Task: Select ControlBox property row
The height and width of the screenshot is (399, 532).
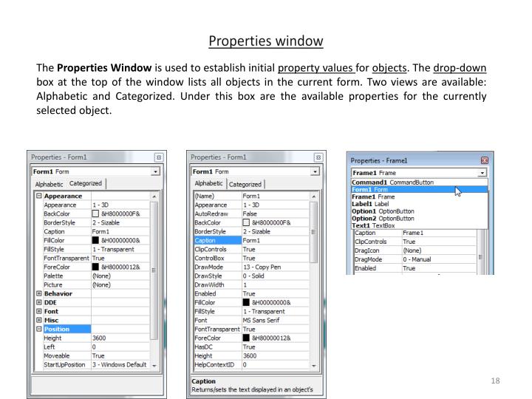Action: (251, 258)
